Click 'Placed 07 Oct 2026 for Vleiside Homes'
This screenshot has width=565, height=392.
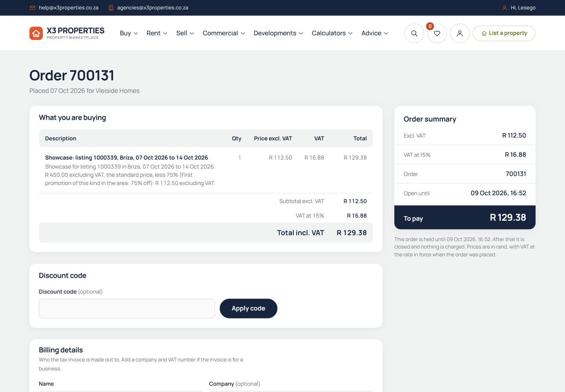coord(84,91)
